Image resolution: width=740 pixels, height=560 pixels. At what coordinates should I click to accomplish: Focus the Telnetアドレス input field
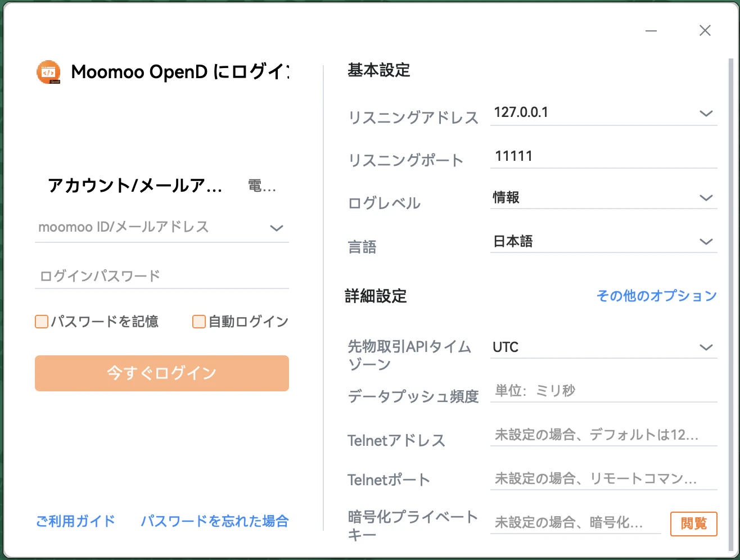[x=604, y=435]
